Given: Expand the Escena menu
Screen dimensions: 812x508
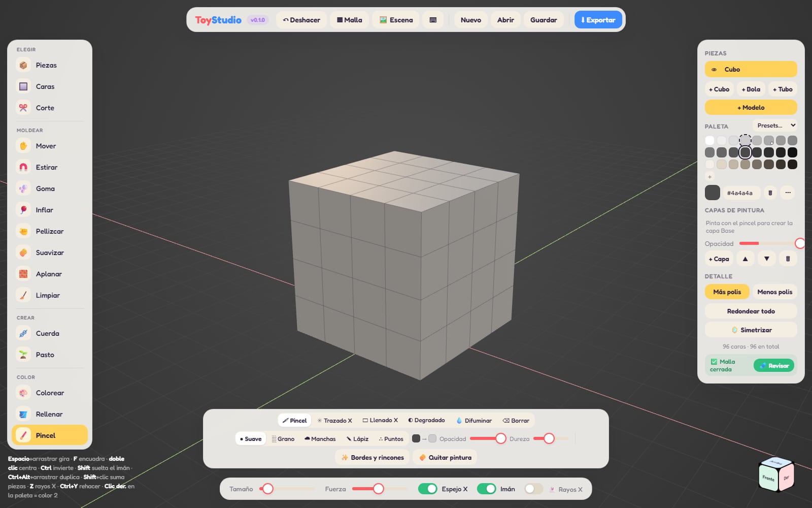Looking at the screenshot, I should (x=396, y=20).
